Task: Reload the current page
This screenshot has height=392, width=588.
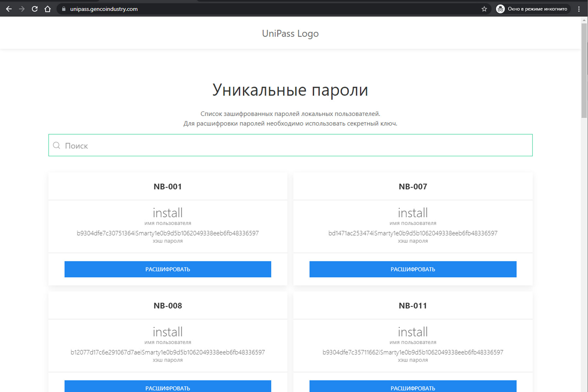Action: [35, 9]
